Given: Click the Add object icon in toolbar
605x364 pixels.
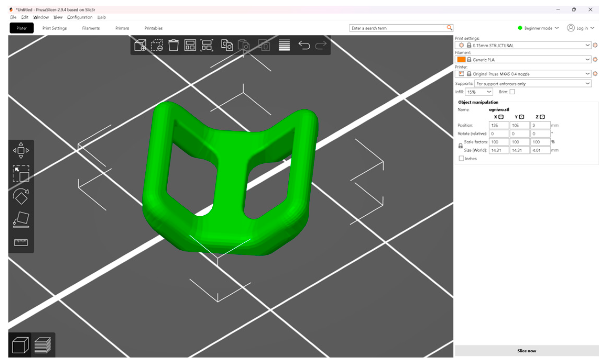Looking at the screenshot, I should coord(140,45).
